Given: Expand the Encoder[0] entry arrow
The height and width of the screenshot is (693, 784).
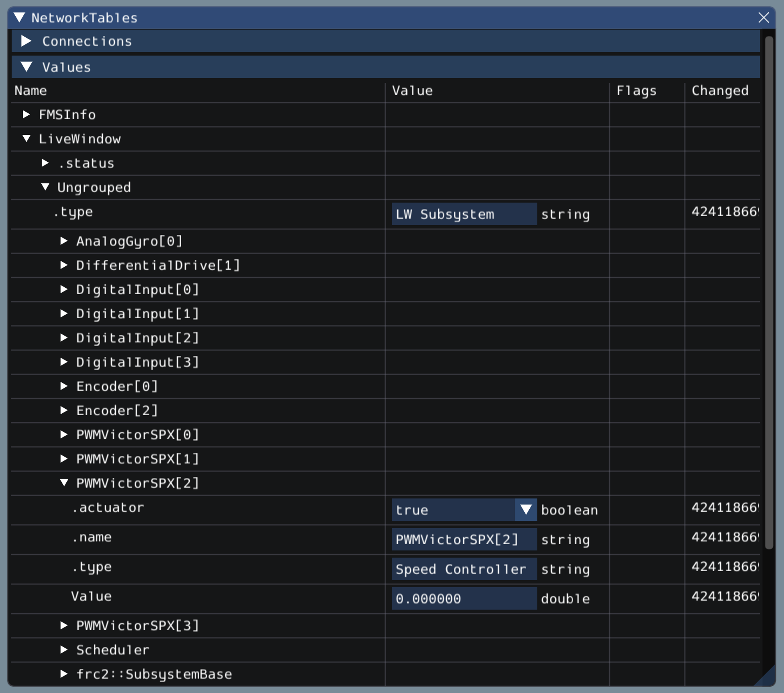Looking at the screenshot, I should [x=64, y=386].
